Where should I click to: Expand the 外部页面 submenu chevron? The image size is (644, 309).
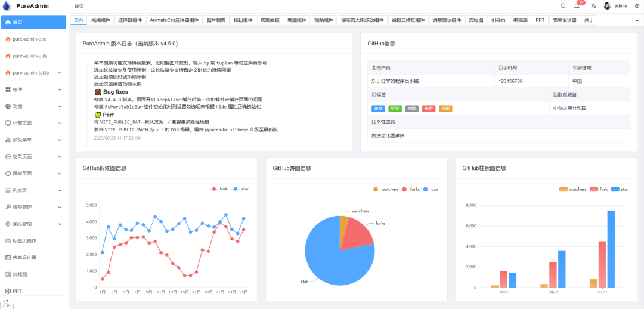(x=60, y=123)
